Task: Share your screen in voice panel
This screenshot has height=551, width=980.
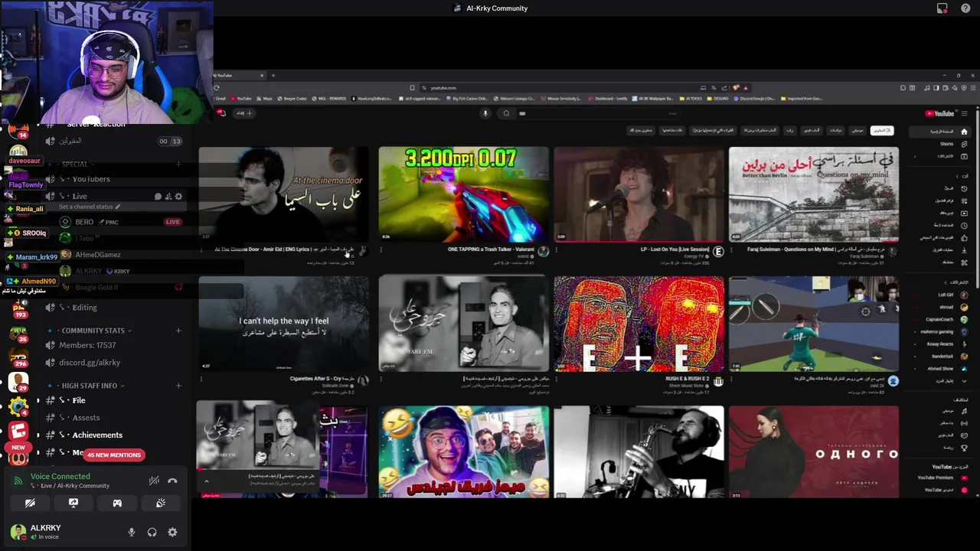Action: [73, 503]
